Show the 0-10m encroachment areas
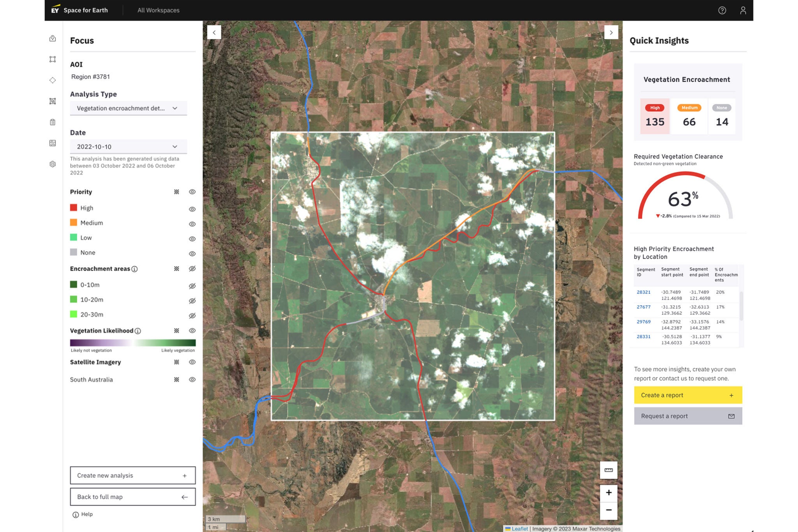Image resolution: width=798 pixels, height=532 pixels. tap(192, 286)
